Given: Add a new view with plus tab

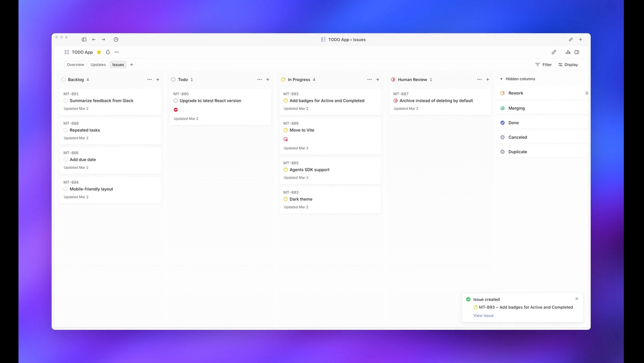Looking at the screenshot, I should point(131,64).
